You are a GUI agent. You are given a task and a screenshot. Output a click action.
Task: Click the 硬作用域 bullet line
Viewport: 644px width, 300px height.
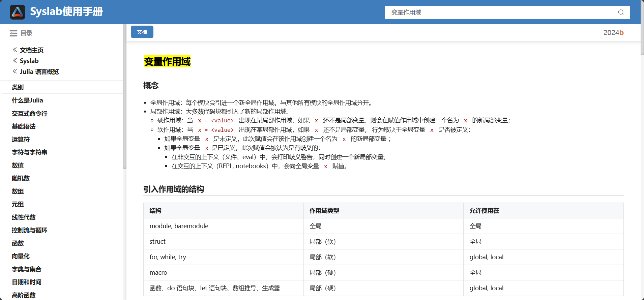click(334, 120)
